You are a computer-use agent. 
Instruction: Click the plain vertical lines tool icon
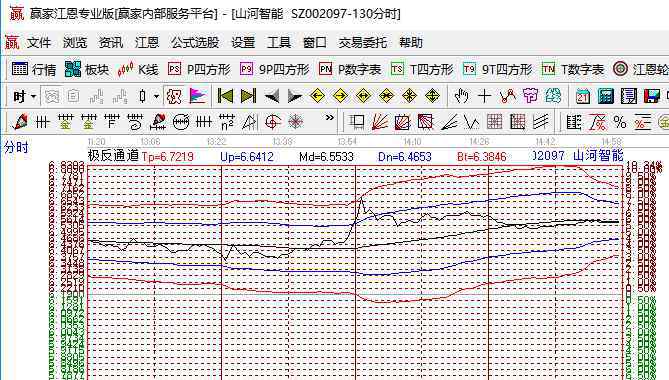pyautogui.click(x=42, y=122)
